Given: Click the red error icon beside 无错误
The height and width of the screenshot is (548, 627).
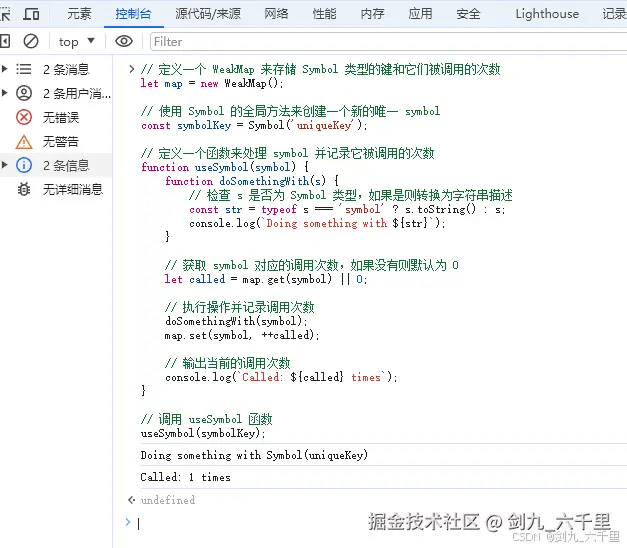Looking at the screenshot, I should tap(24, 117).
